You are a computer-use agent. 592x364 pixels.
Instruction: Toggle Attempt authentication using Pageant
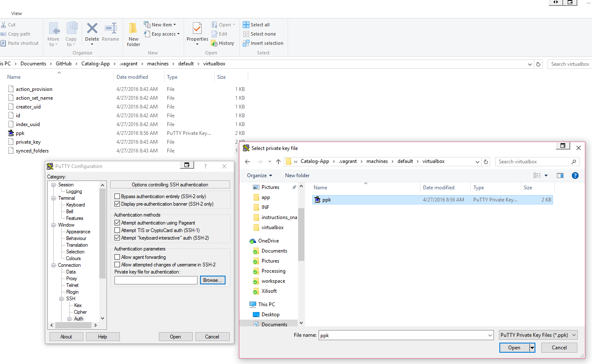click(117, 223)
